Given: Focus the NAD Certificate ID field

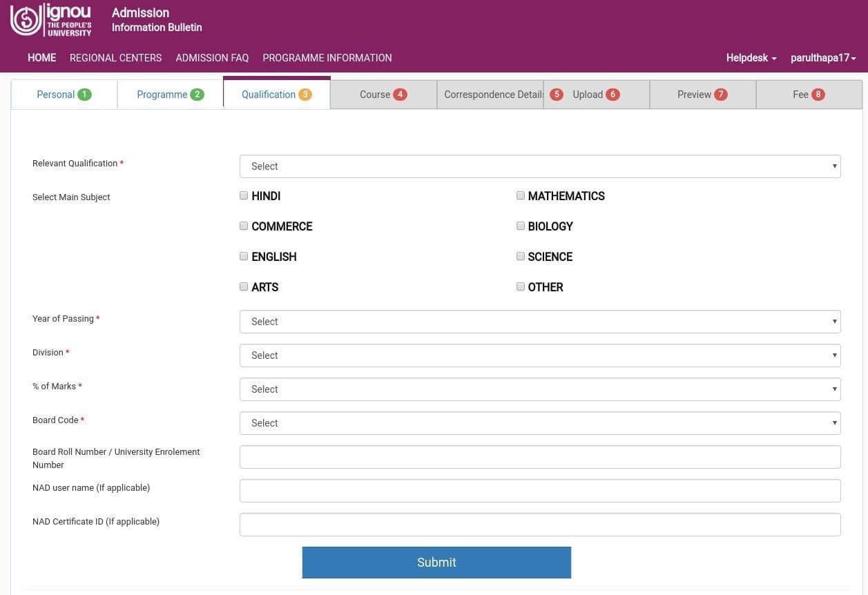Looking at the screenshot, I should (539, 525).
